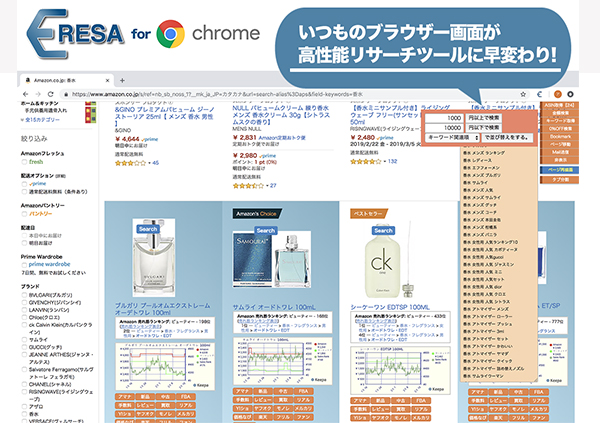The image size is (600, 423).
Task: Tick the BVLGARI brand checkbox
Action: tap(24, 295)
